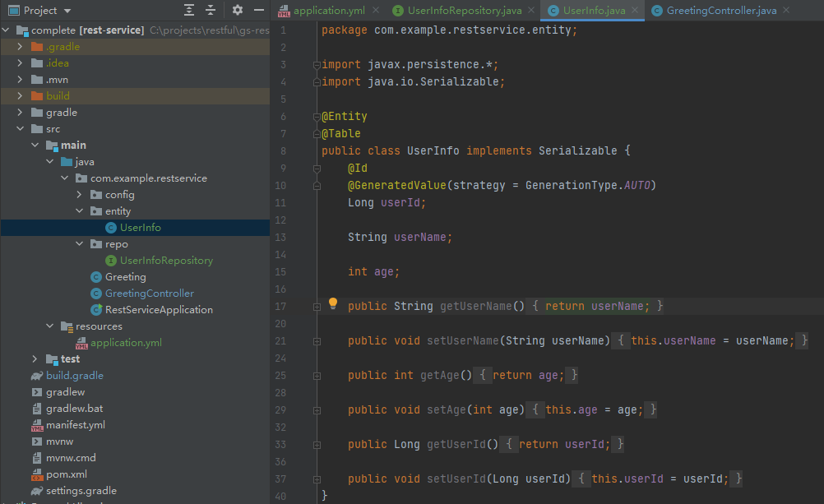Expand the config package

79,195
